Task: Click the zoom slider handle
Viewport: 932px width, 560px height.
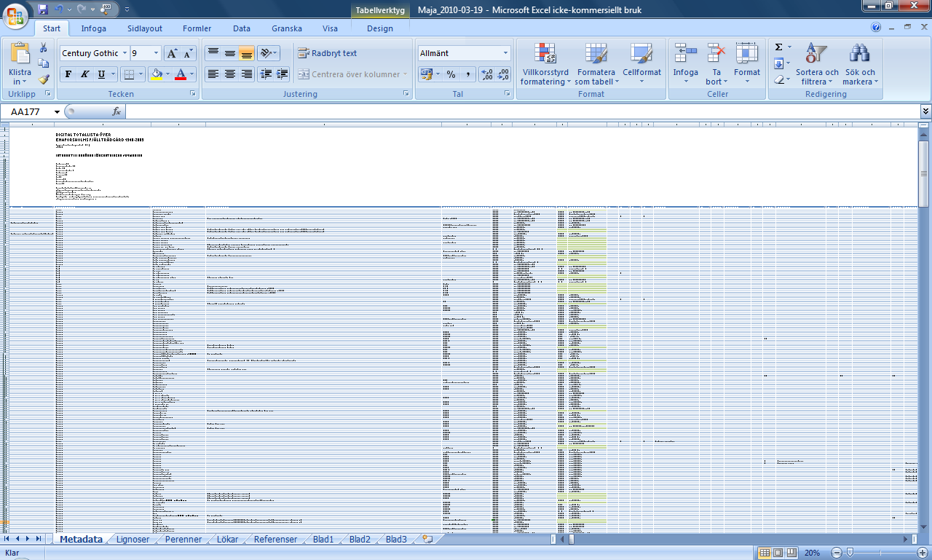Action: click(x=849, y=553)
